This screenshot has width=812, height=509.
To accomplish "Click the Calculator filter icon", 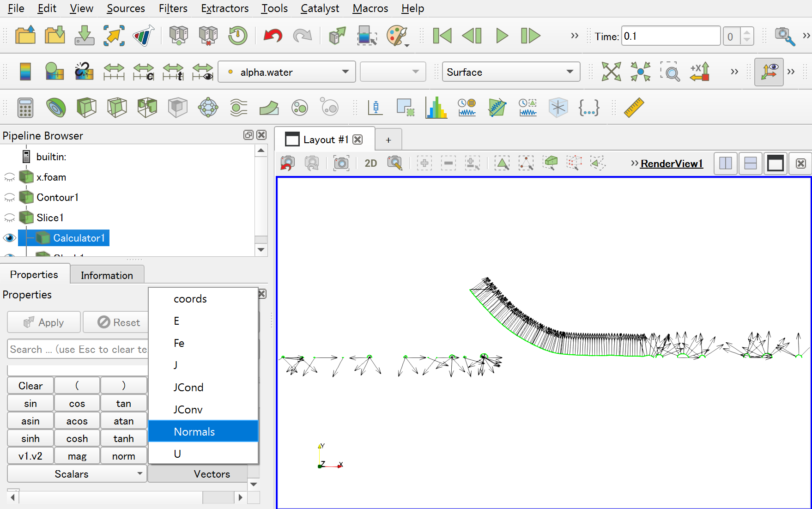I will pyautogui.click(x=25, y=108).
